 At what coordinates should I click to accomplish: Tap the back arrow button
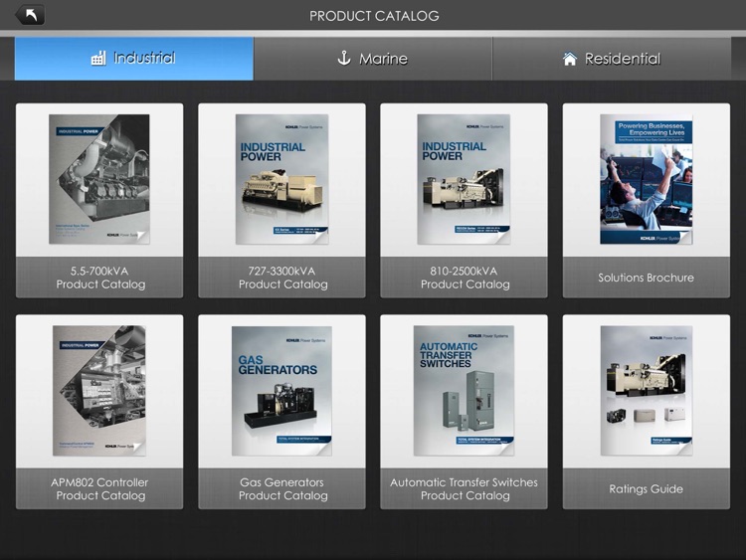click(30, 15)
